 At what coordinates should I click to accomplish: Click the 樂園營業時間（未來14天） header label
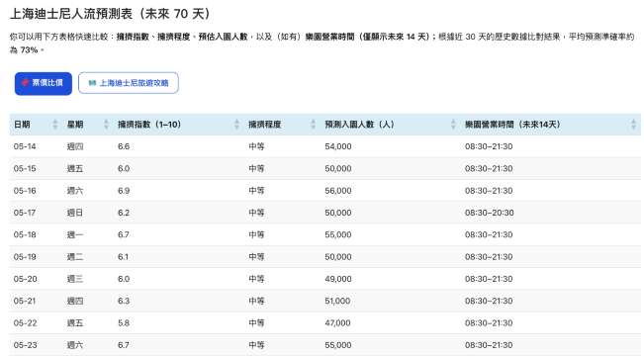(x=512, y=125)
